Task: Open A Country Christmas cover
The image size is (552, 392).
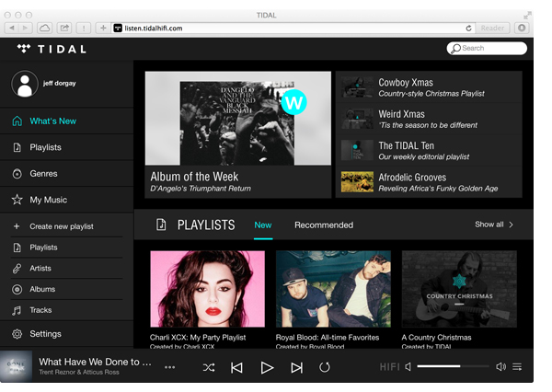Action: [459, 289]
